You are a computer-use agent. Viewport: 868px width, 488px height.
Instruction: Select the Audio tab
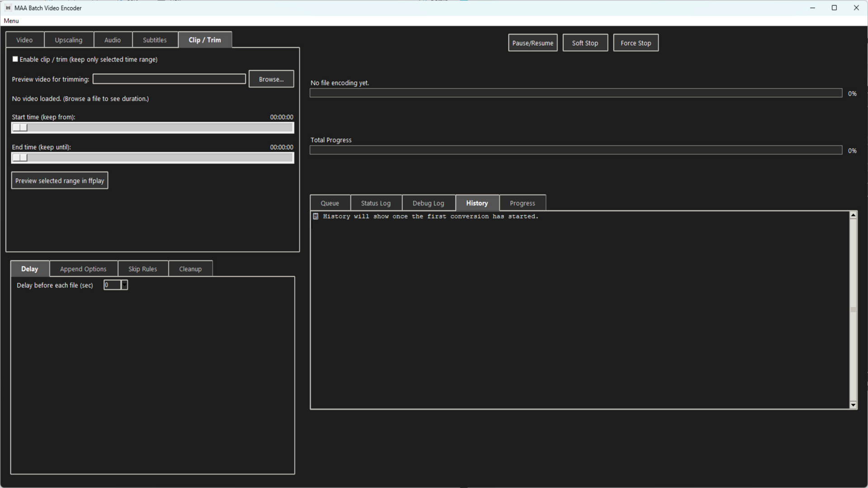click(113, 40)
